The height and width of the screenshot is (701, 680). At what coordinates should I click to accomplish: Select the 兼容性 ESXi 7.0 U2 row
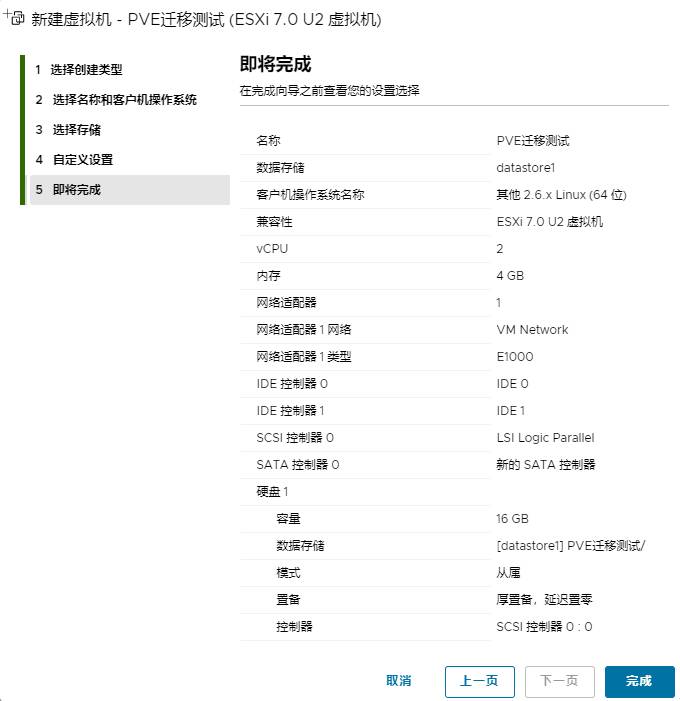pos(454,222)
